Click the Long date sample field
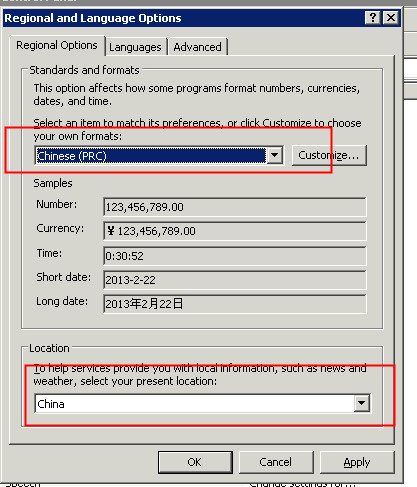417x487 pixels. [x=235, y=304]
